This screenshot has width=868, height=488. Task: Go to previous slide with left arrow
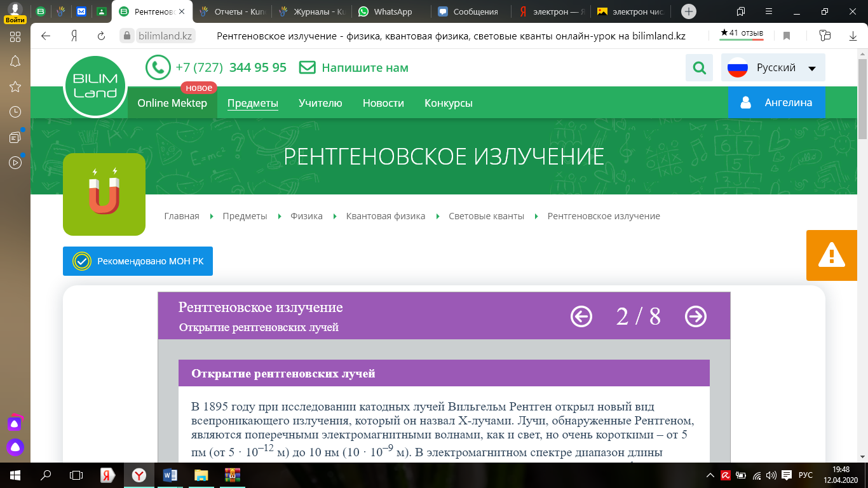point(581,316)
